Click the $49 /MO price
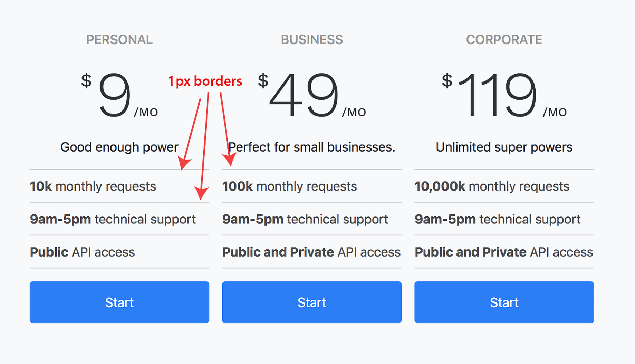The width and height of the screenshot is (635, 364). click(x=312, y=95)
